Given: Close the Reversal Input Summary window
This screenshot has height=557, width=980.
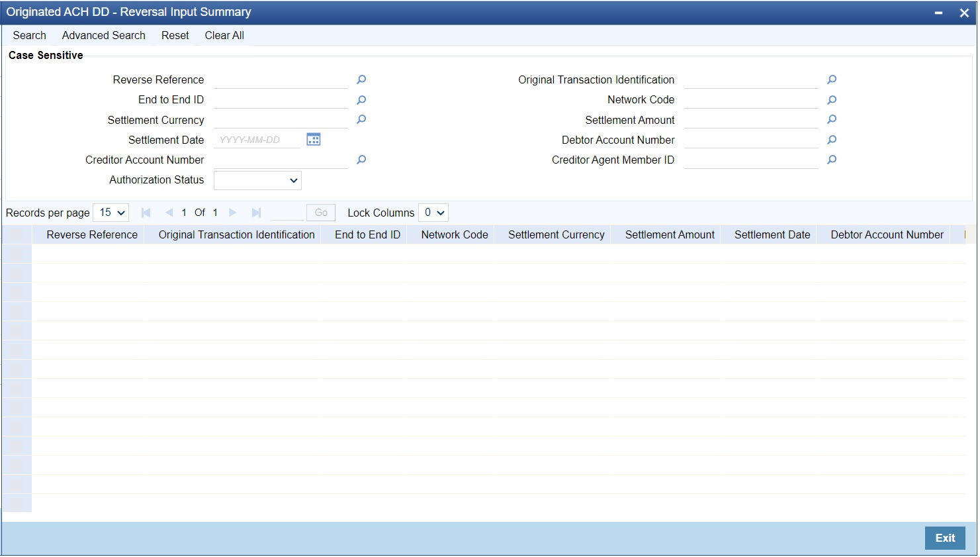Looking at the screenshot, I should (964, 13).
